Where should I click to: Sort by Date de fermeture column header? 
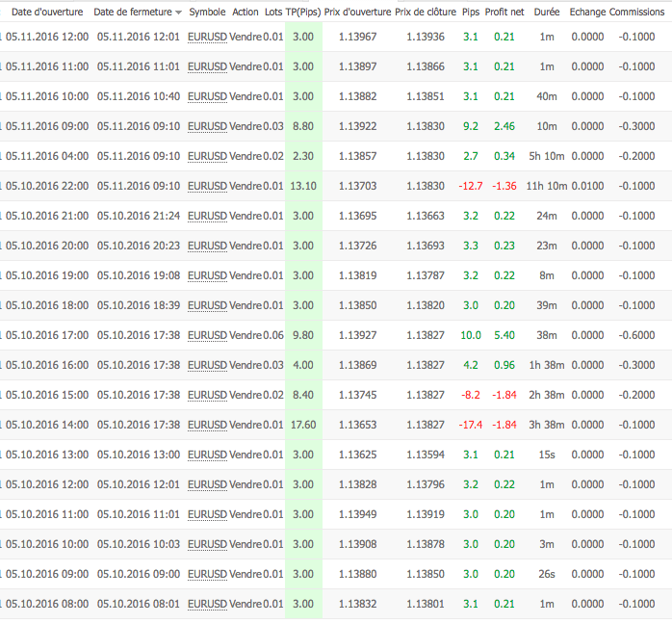[133, 12]
